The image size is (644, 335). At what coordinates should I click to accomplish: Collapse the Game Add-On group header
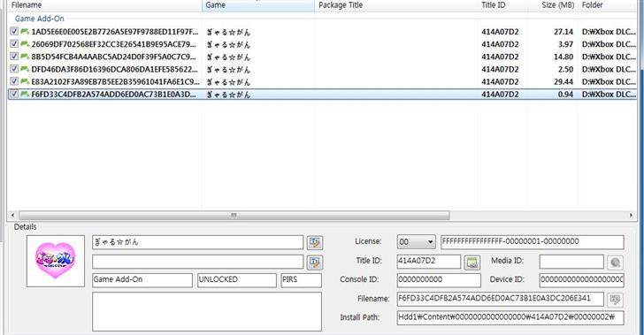pyautogui.click(x=40, y=19)
